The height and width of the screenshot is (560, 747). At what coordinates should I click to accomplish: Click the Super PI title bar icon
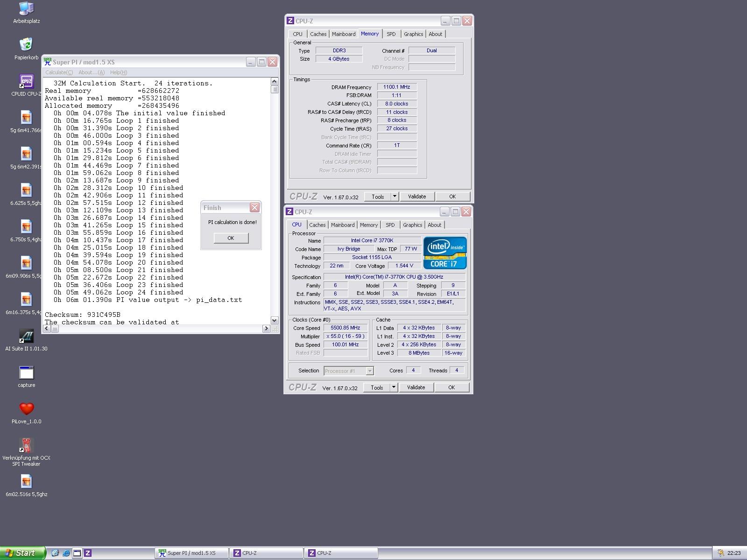pos(47,62)
